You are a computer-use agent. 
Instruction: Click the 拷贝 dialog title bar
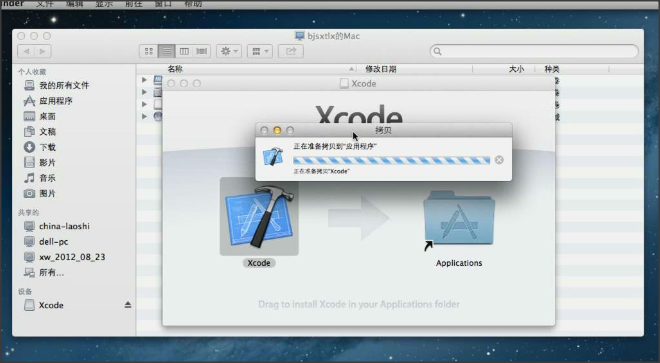[383, 130]
